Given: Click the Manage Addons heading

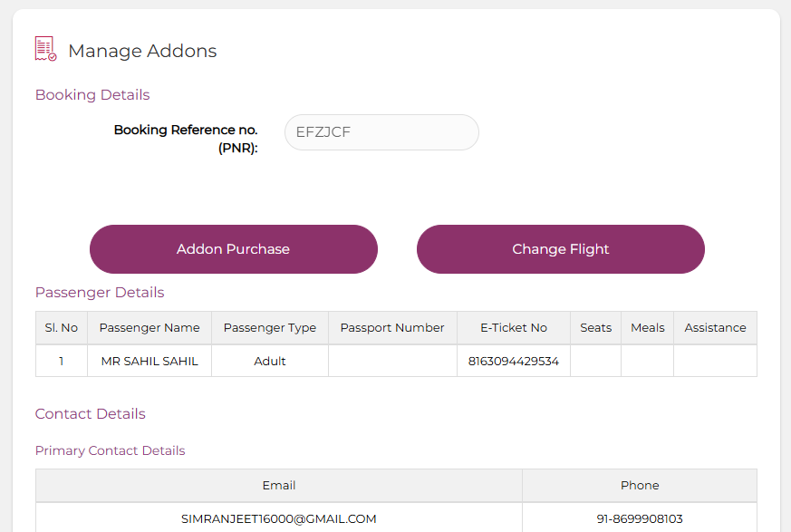Looking at the screenshot, I should tap(142, 51).
